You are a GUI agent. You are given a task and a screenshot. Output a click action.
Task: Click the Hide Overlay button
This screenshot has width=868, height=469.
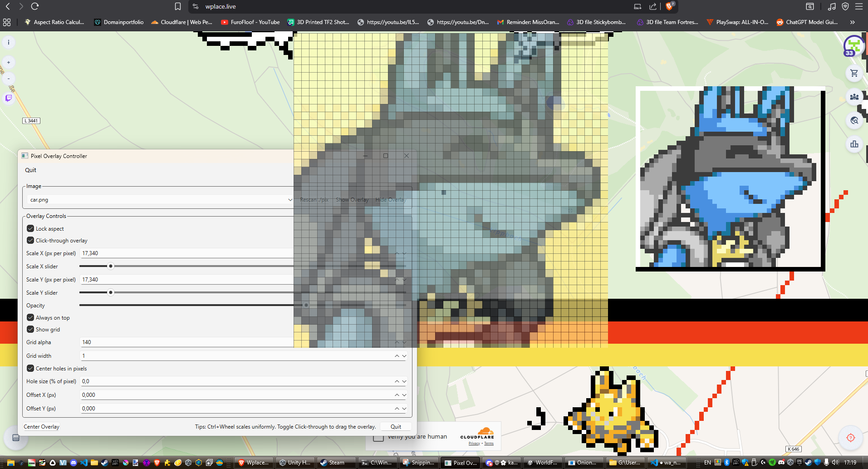click(x=391, y=200)
